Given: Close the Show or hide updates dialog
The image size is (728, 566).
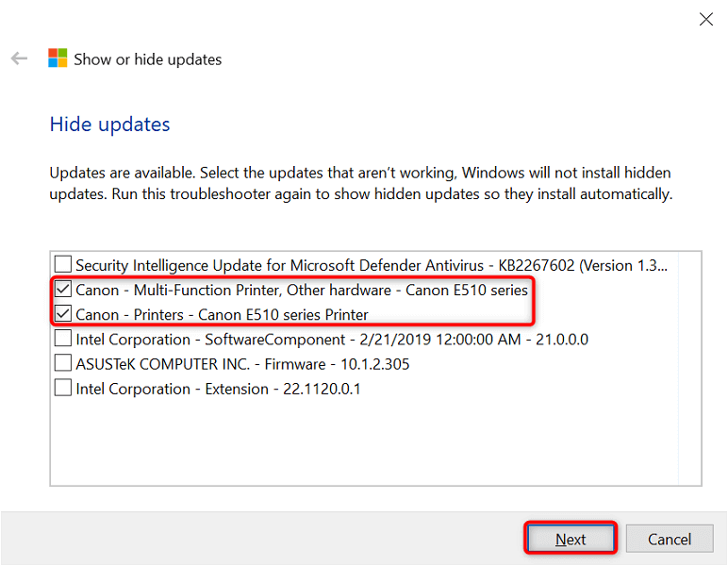Looking at the screenshot, I should (704, 18).
